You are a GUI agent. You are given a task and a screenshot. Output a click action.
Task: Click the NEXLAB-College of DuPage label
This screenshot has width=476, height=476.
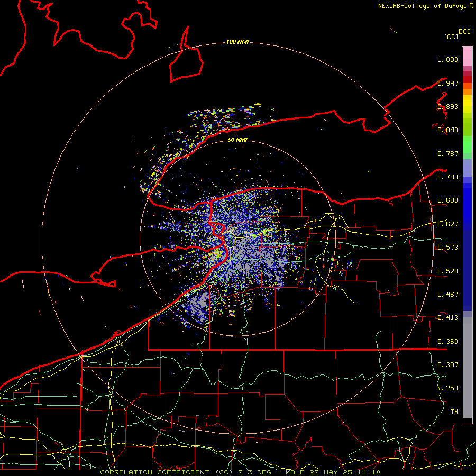click(x=422, y=6)
